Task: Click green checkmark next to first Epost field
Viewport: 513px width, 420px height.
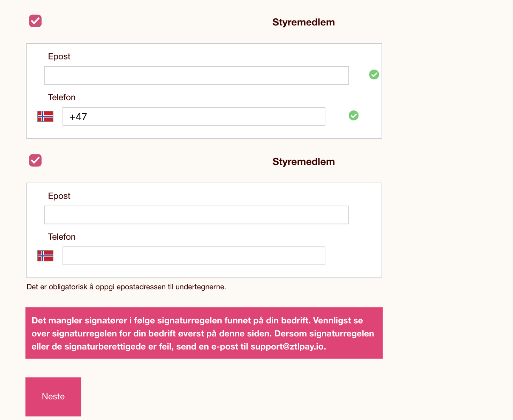Action: pos(374,75)
